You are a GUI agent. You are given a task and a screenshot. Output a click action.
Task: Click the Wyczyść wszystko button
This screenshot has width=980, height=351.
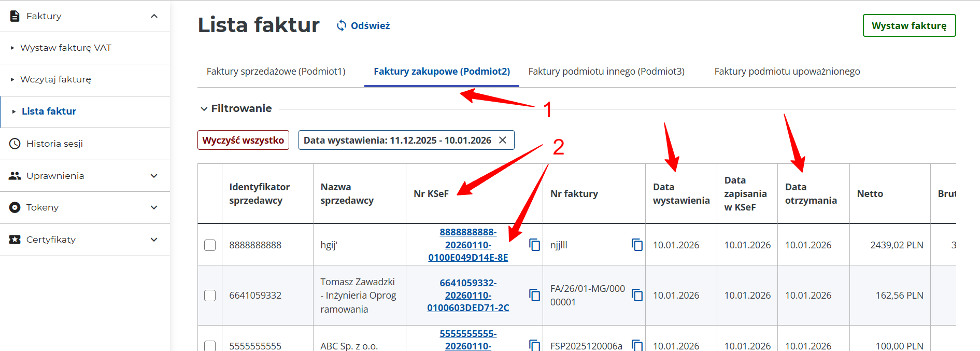click(243, 140)
